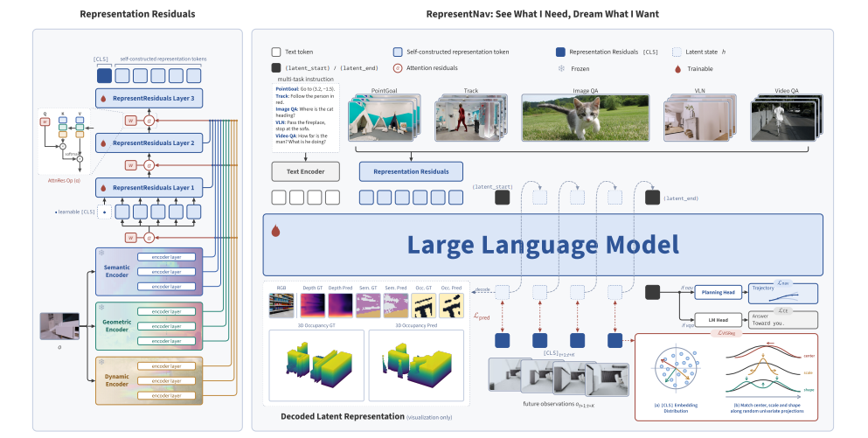This screenshot has width=868, height=438.
Task: Click the snowflake icon in the Dynamic Encoder block
Action: click(x=101, y=362)
